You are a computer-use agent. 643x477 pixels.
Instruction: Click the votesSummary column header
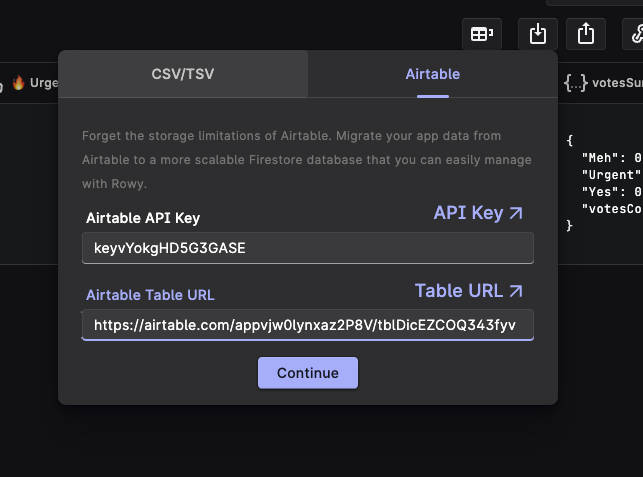pyautogui.click(x=615, y=83)
